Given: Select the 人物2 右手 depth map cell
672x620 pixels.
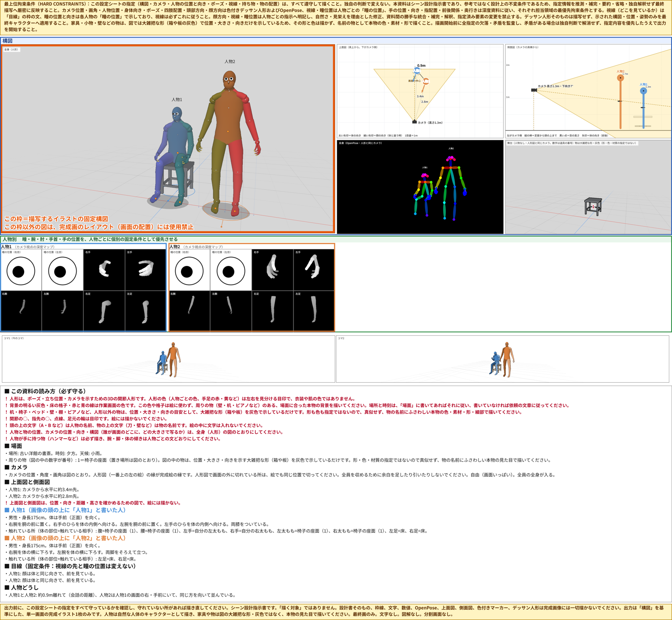Looking at the screenshot, I should [x=272, y=270].
